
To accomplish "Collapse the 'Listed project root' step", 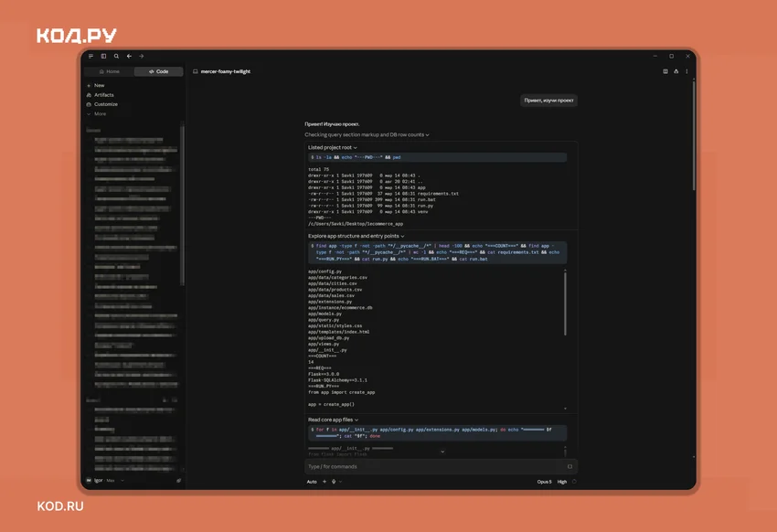I will tap(332, 147).
